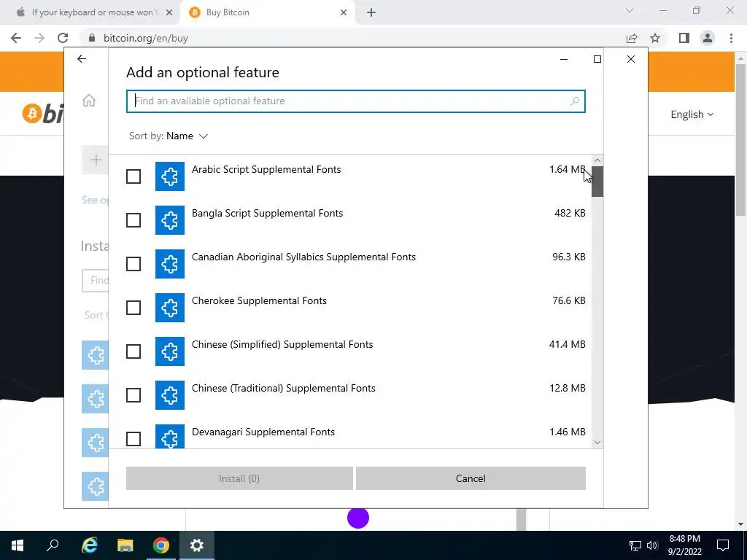747x560 pixels.
Task: Open a new Chrome tab
Action: coord(371,13)
